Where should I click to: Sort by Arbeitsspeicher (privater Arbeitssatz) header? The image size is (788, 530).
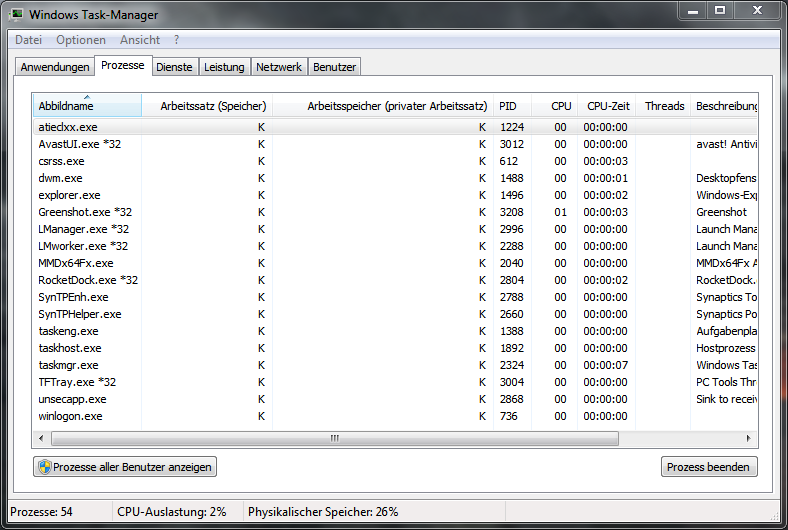383,105
